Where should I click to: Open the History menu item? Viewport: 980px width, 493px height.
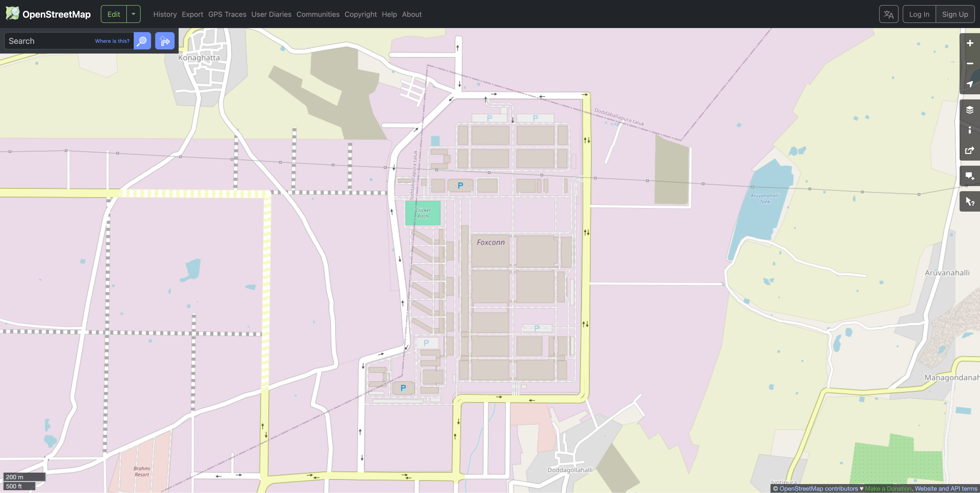click(165, 14)
